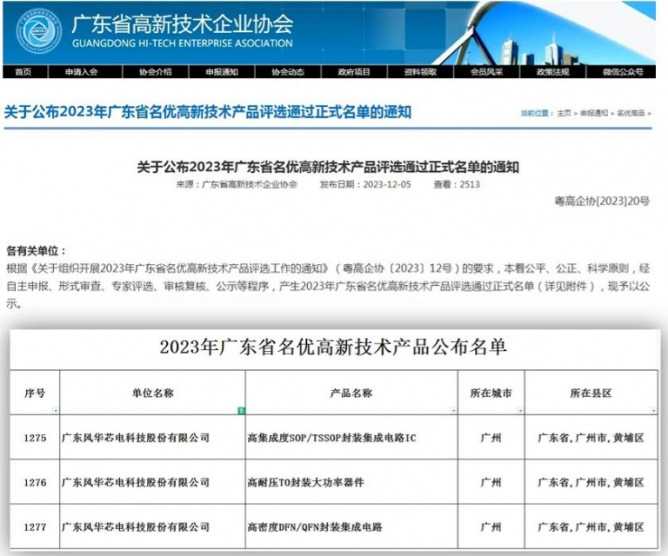Click the 微信公众号 menu item
Viewport: 668px width, 556px height.
tap(623, 72)
